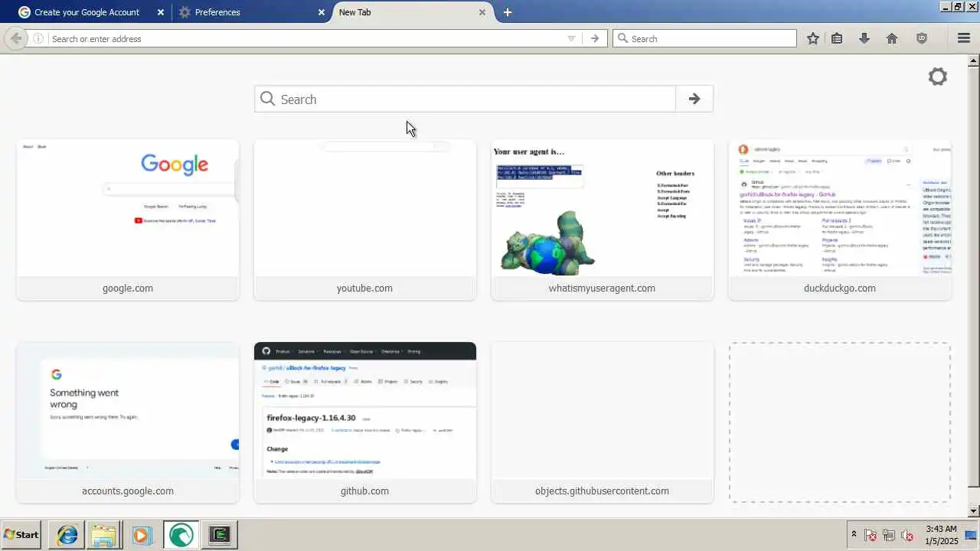Click the search submit arrow button

tap(694, 99)
